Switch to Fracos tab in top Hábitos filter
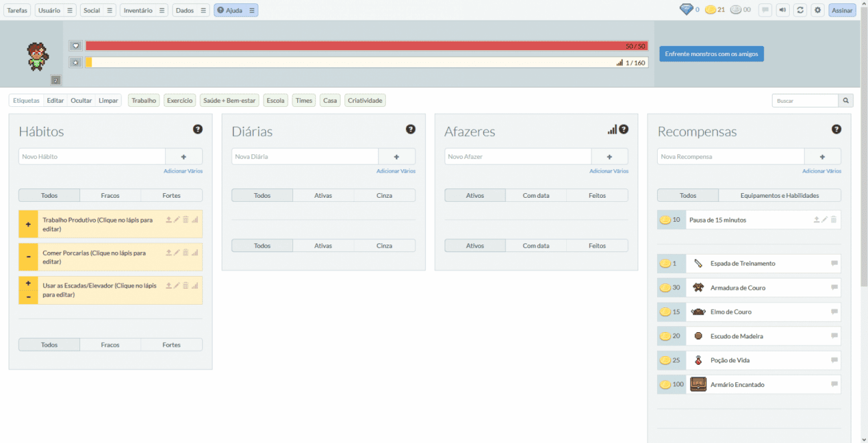Image resolution: width=868 pixels, height=443 pixels. [110, 196]
